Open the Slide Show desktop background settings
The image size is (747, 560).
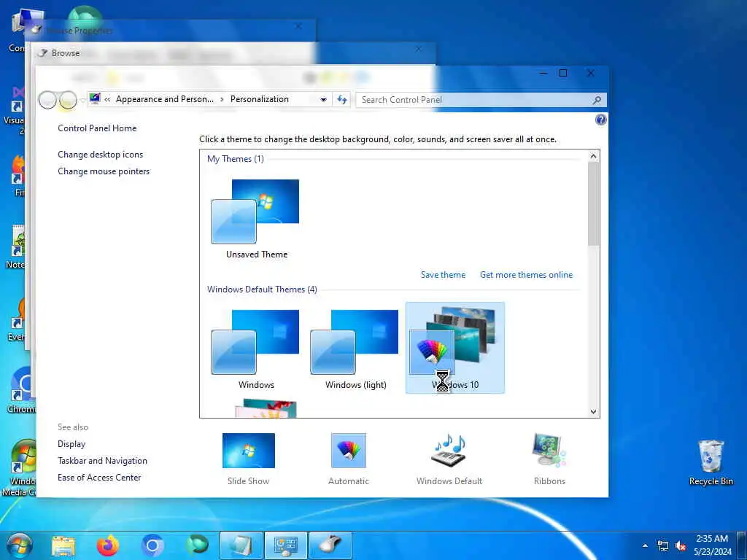248,459
